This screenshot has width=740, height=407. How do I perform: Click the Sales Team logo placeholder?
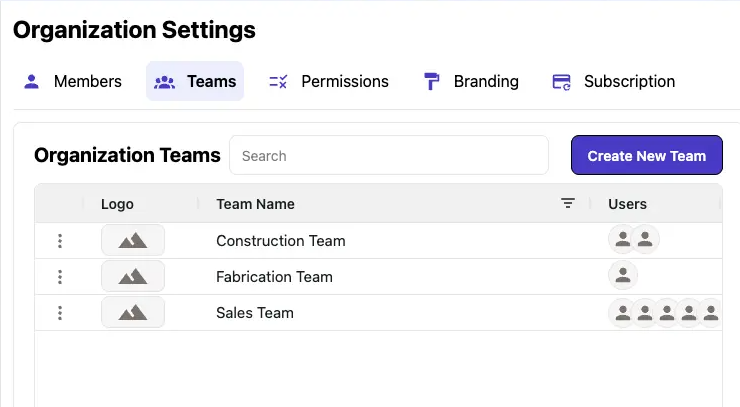tap(133, 313)
